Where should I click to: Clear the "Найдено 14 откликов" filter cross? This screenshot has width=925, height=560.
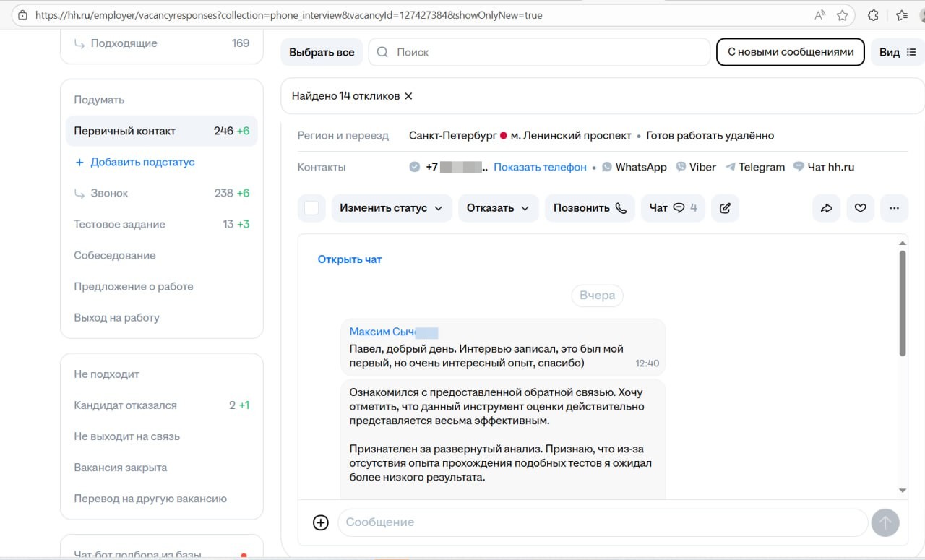[408, 96]
